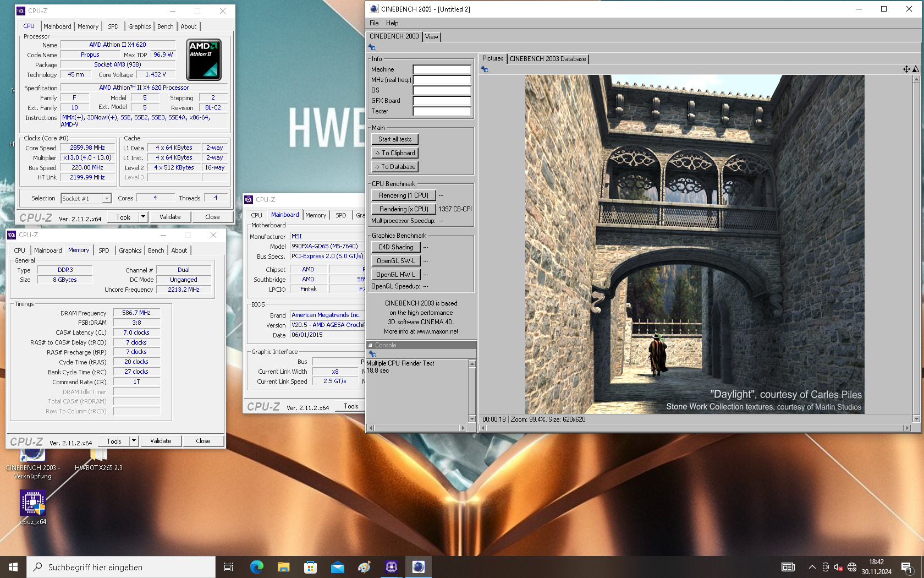Open Task View in taskbar
Image resolution: width=924 pixels, height=578 pixels.
[229, 567]
